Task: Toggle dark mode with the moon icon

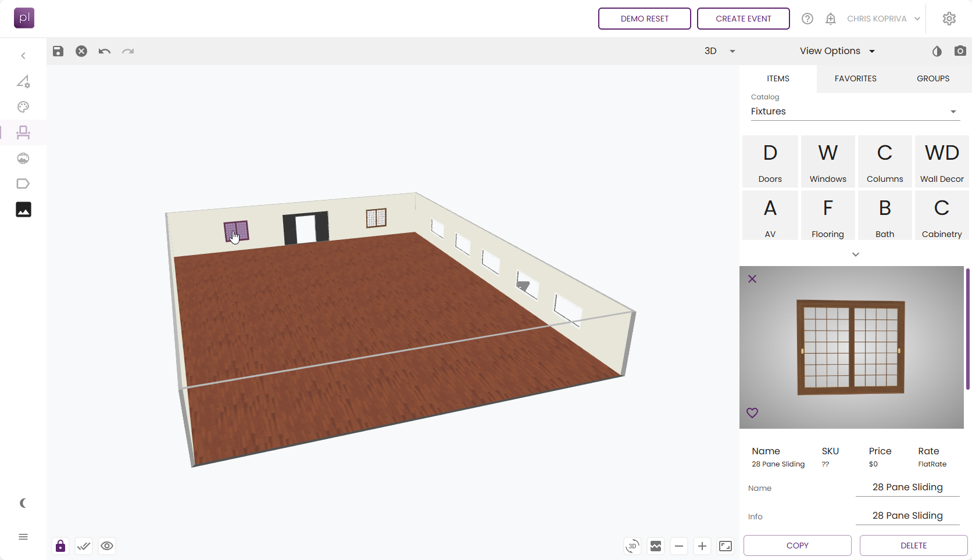Action: click(23, 503)
